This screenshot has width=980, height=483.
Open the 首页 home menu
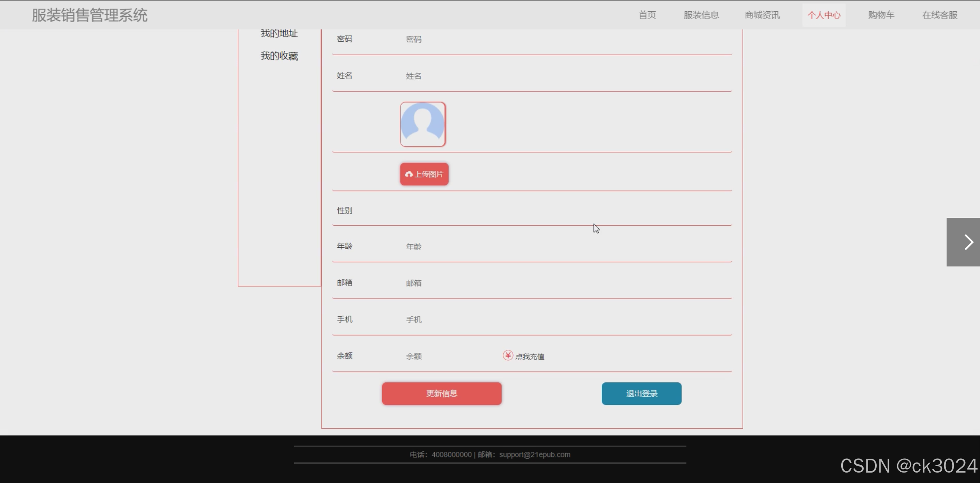pos(647,15)
